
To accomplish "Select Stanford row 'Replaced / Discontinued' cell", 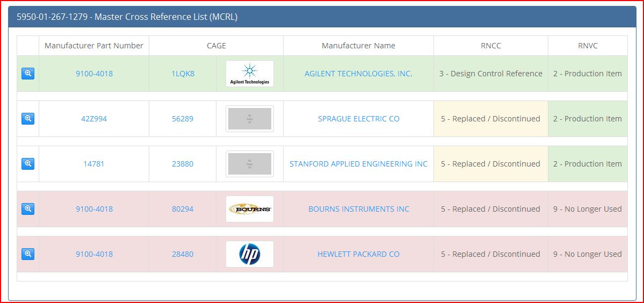I will (491, 164).
